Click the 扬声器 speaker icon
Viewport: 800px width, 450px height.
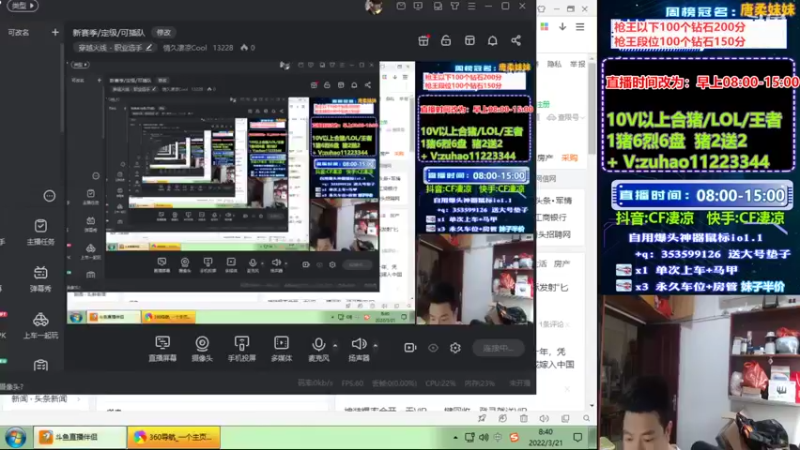(359, 344)
